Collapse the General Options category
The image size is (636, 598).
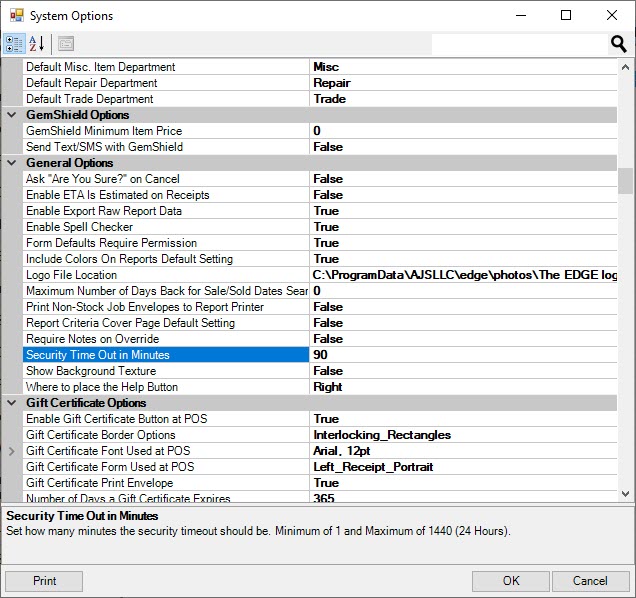(12, 163)
